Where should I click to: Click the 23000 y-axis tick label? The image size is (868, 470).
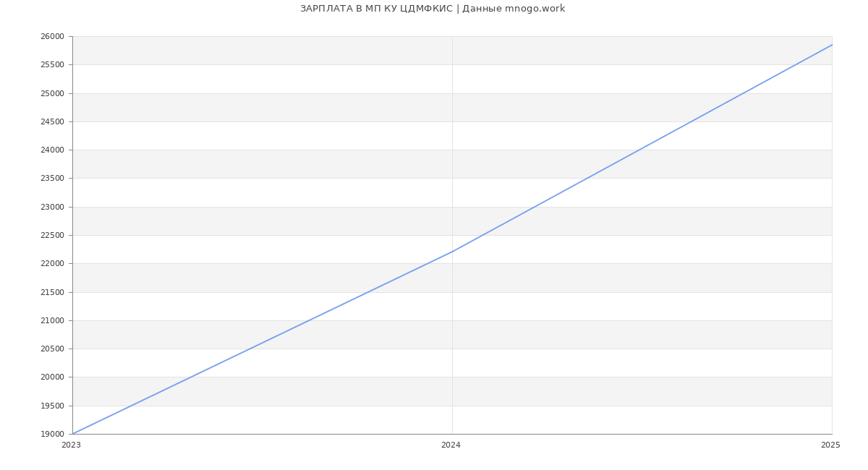pos(52,208)
